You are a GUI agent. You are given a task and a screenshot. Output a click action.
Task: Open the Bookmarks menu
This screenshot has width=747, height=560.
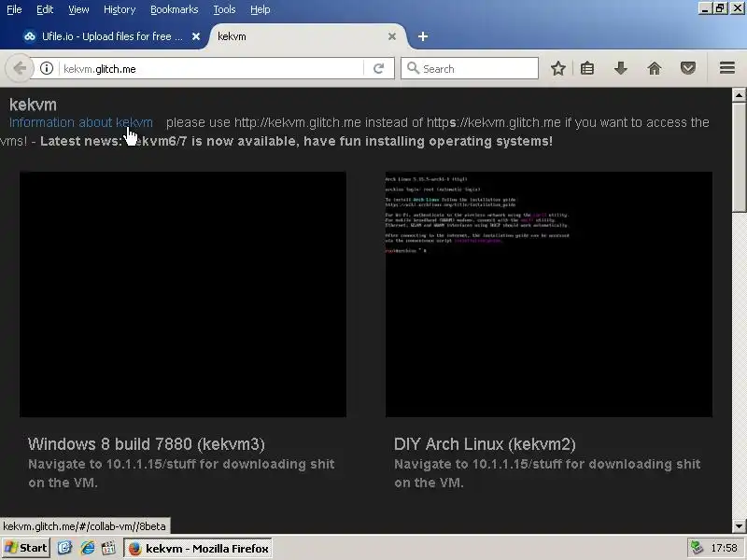pyautogui.click(x=175, y=9)
